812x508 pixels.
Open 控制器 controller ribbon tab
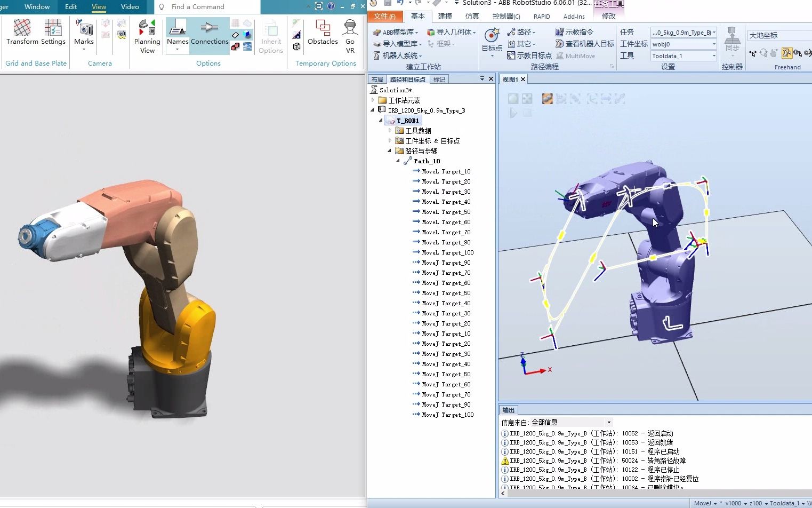(x=506, y=17)
